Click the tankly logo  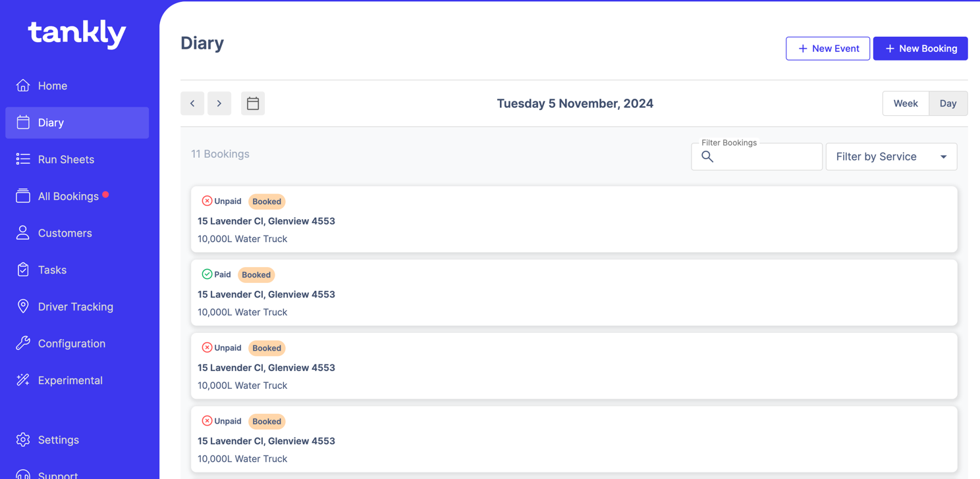[x=76, y=34]
